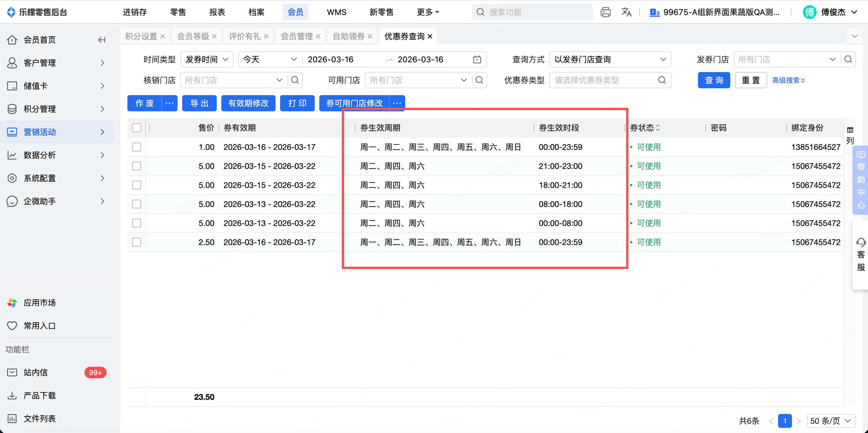Open the WMS top menu
Viewport: 868px width, 433px height.
(336, 12)
